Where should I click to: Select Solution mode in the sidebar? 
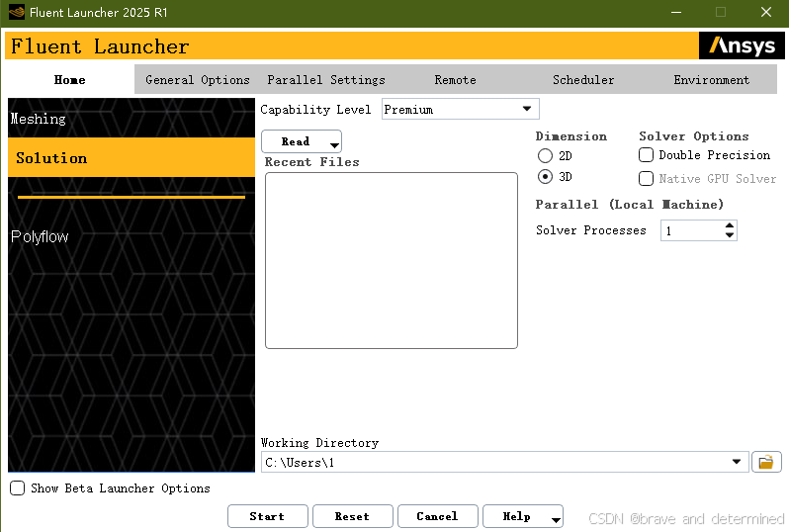pos(131,157)
